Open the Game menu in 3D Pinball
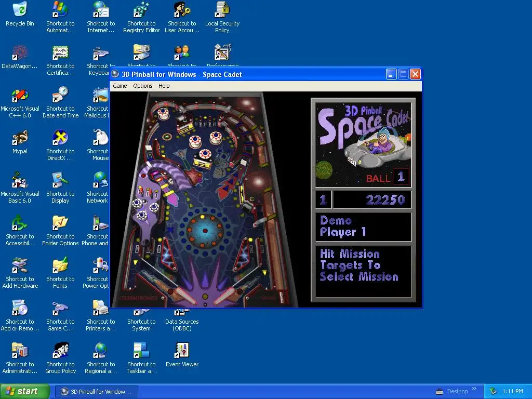 (x=120, y=86)
